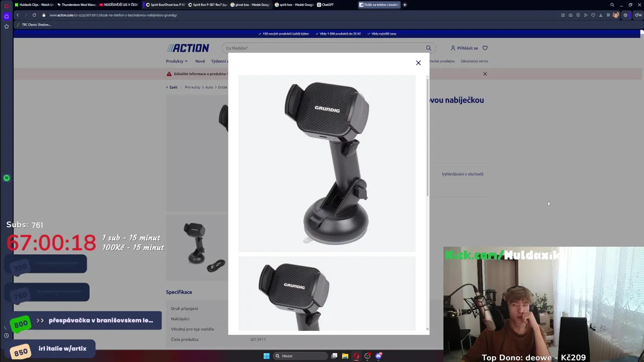Open Task View on taskbar
The height and width of the screenshot is (362, 644).
(x=334, y=356)
